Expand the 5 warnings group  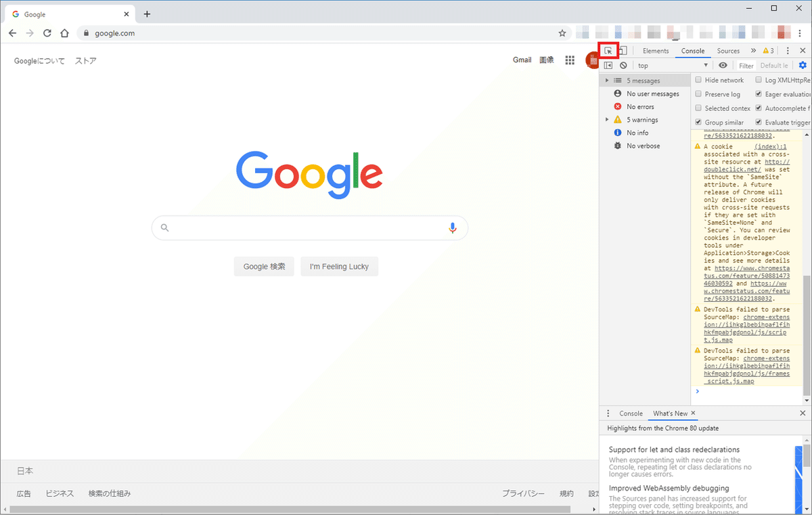click(x=608, y=119)
